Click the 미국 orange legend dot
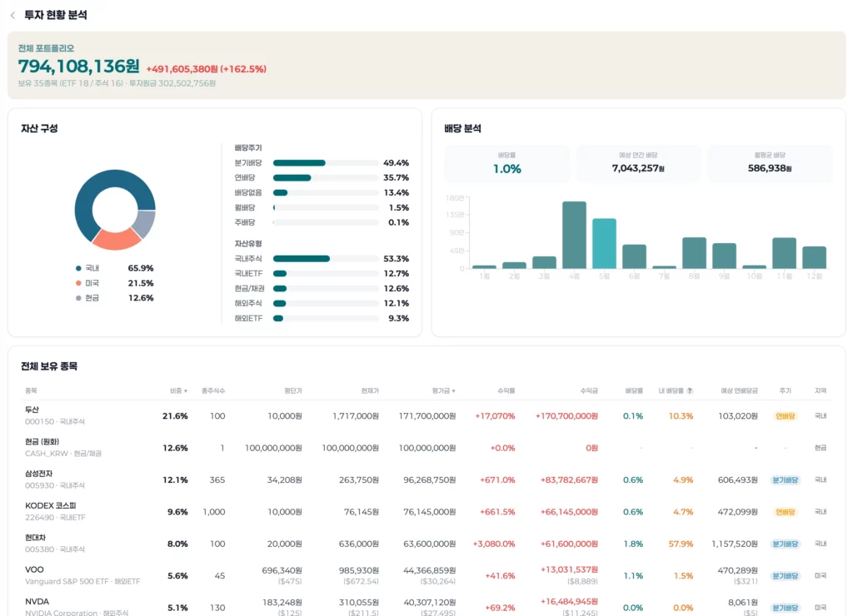853x616 pixels. point(78,283)
